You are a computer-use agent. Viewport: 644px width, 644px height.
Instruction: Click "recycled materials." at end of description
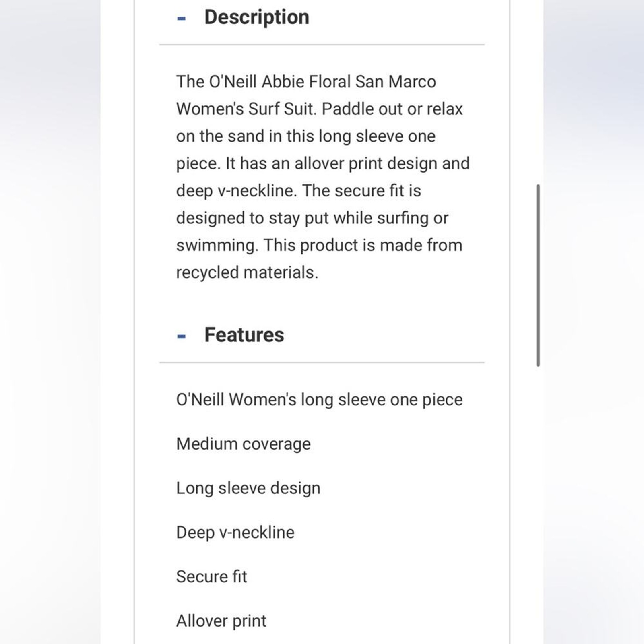tap(247, 273)
